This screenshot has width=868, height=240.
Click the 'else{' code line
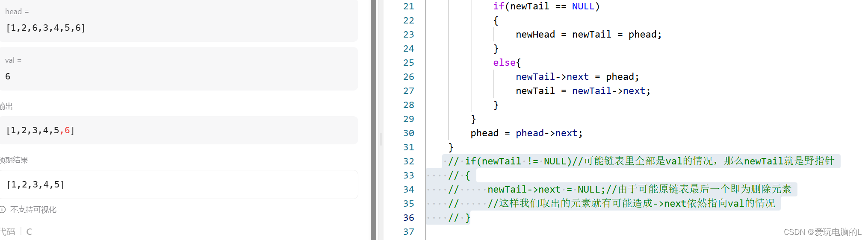507,63
